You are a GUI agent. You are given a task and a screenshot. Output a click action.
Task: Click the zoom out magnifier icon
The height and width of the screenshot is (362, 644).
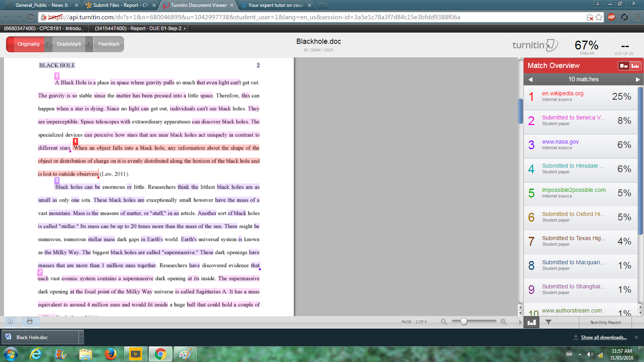pyautogui.click(x=444, y=322)
